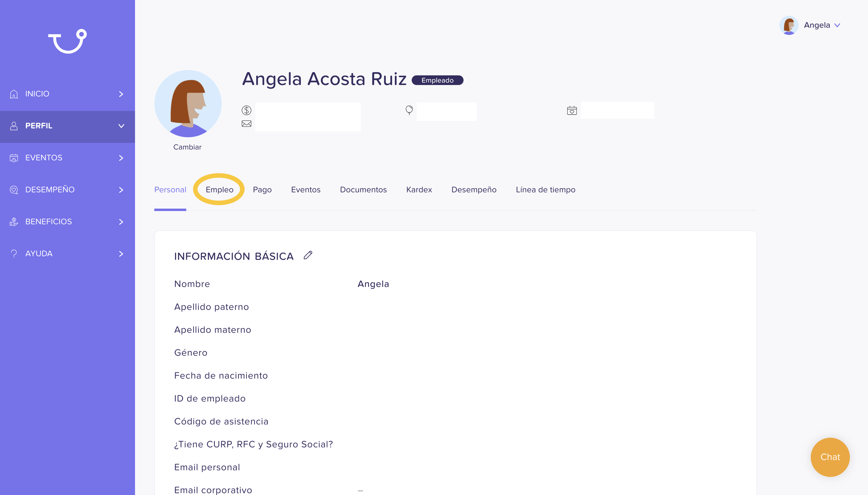Switch to the Empleo tab
This screenshot has width=868, height=495.
point(219,190)
